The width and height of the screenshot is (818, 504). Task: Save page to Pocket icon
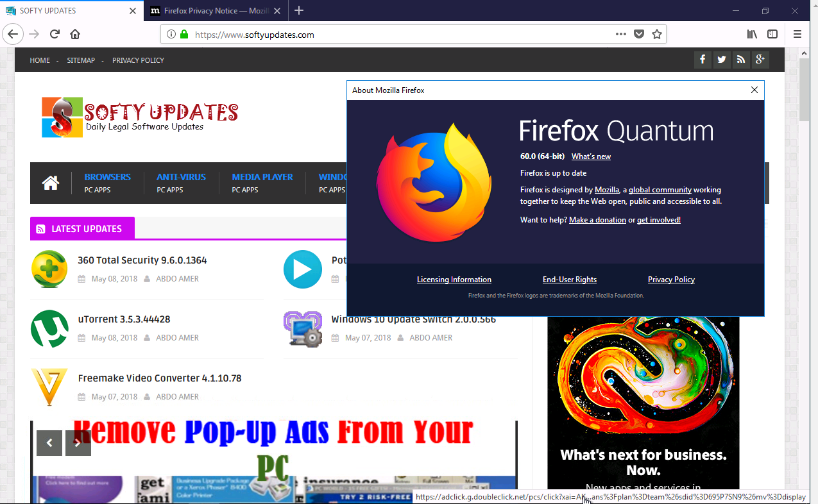tap(639, 34)
